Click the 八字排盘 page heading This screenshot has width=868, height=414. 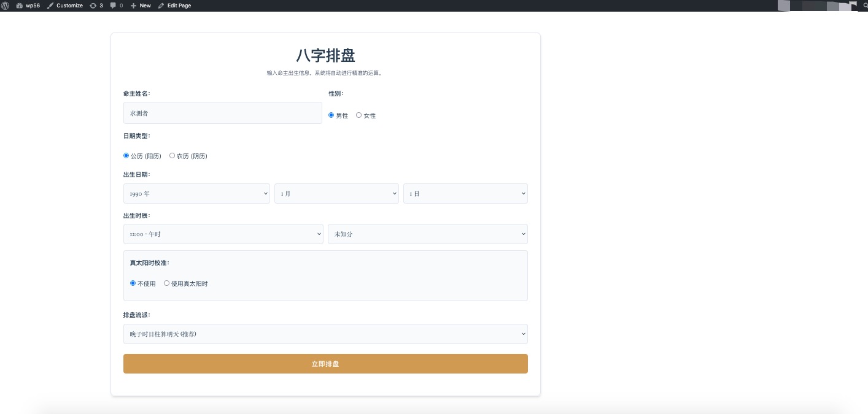[x=325, y=55]
